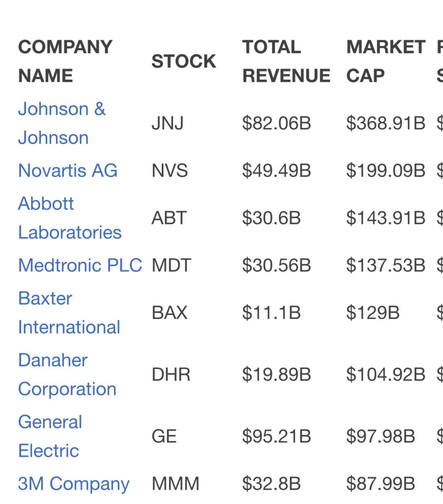Select the $95.21B revenue value
This screenshot has height=504, width=443.
tap(277, 436)
